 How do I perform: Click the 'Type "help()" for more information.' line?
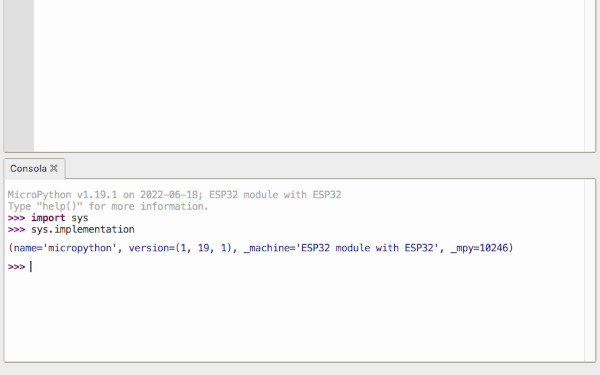coord(108,207)
